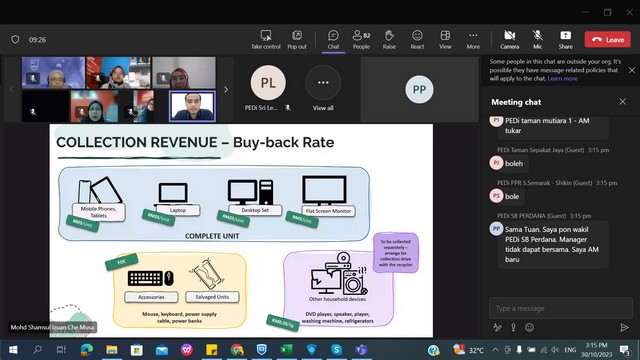Toggle the Camera on
640x360 pixels.
[509, 40]
